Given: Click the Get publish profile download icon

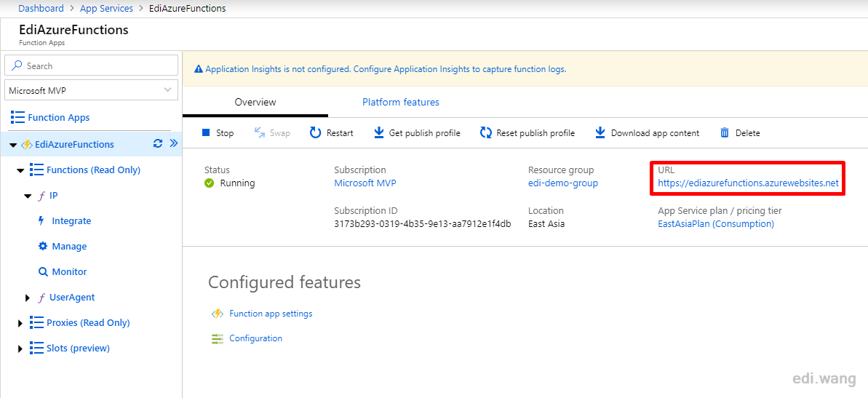Looking at the screenshot, I should pyautogui.click(x=379, y=133).
